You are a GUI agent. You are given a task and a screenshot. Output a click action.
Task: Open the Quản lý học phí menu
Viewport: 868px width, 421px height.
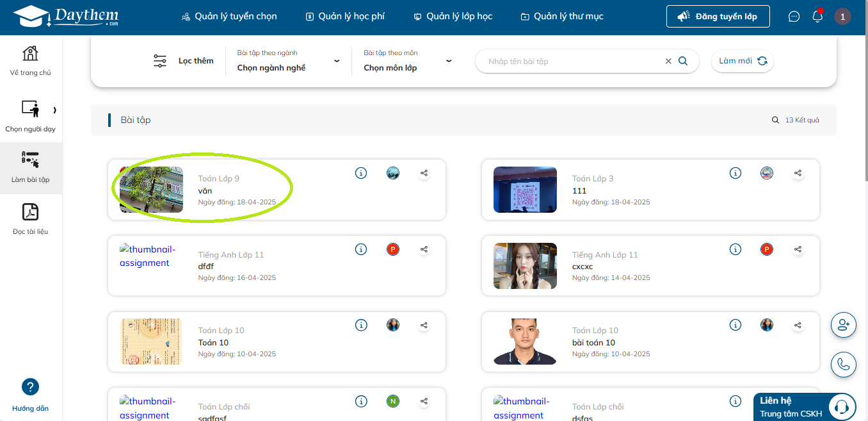point(345,17)
